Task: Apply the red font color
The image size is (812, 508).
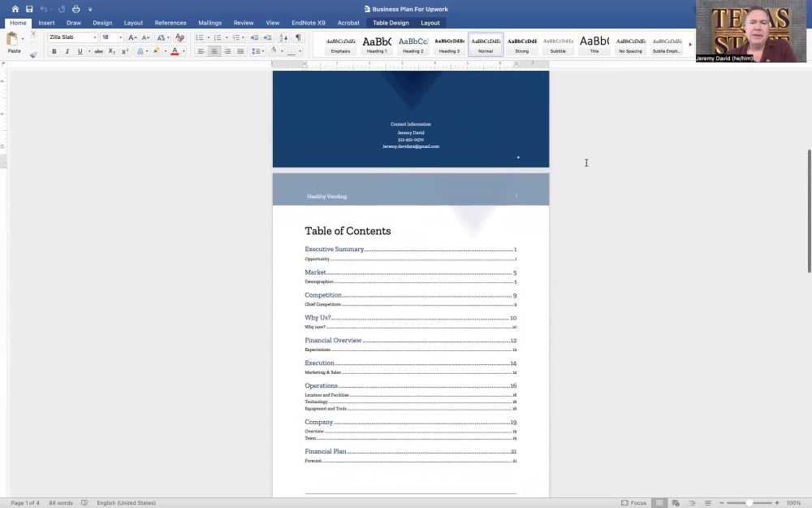Action: point(175,50)
